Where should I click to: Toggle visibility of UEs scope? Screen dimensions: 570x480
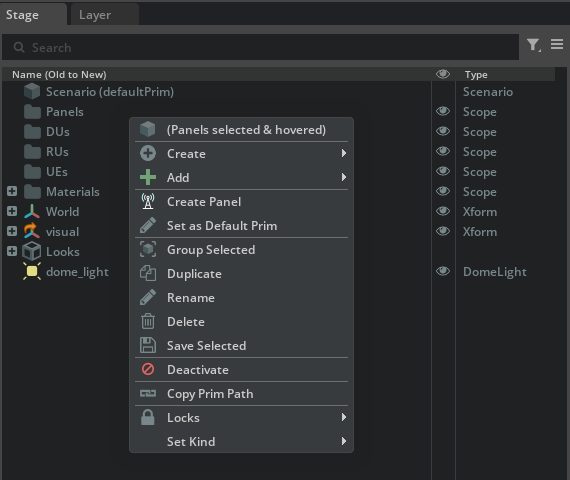443,171
